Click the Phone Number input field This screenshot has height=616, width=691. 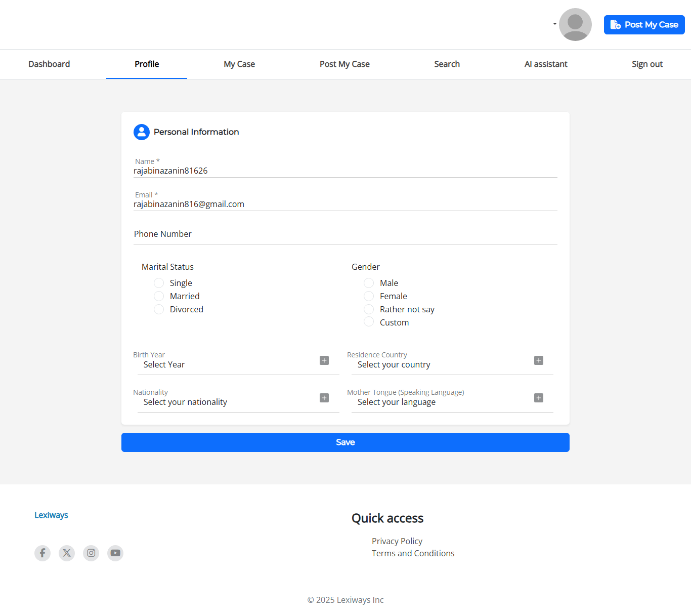pyautogui.click(x=345, y=234)
